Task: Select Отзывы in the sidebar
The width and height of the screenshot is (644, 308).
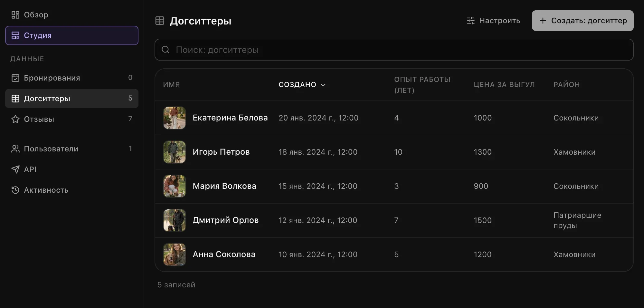Action: [x=72, y=119]
